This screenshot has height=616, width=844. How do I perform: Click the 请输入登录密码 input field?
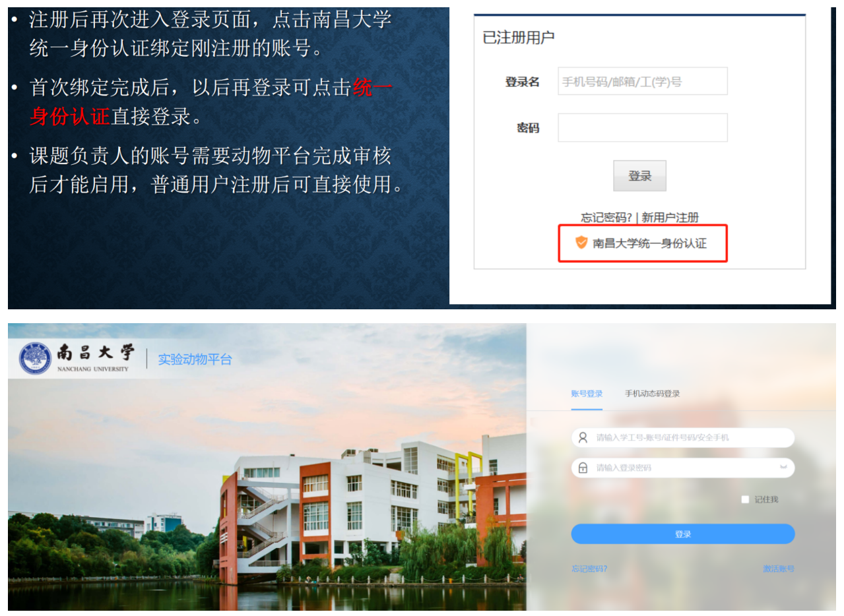coord(682,468)
